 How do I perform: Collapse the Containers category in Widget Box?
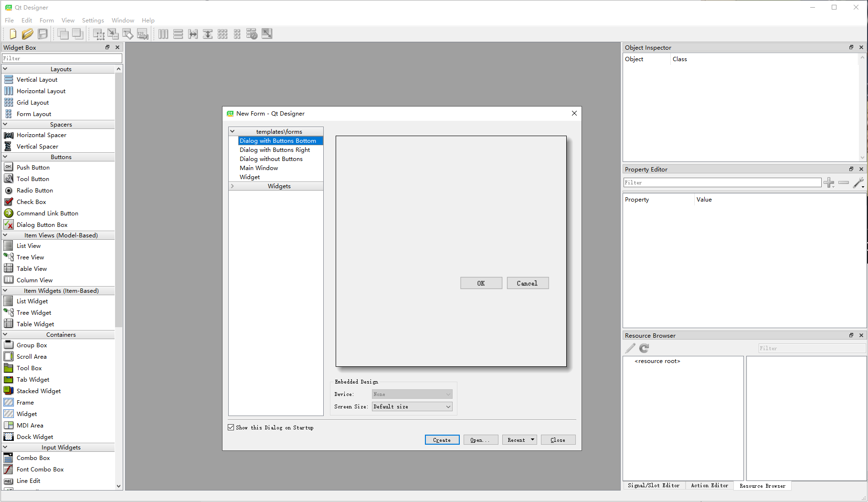pyautogui.click(x=5, y=334)
